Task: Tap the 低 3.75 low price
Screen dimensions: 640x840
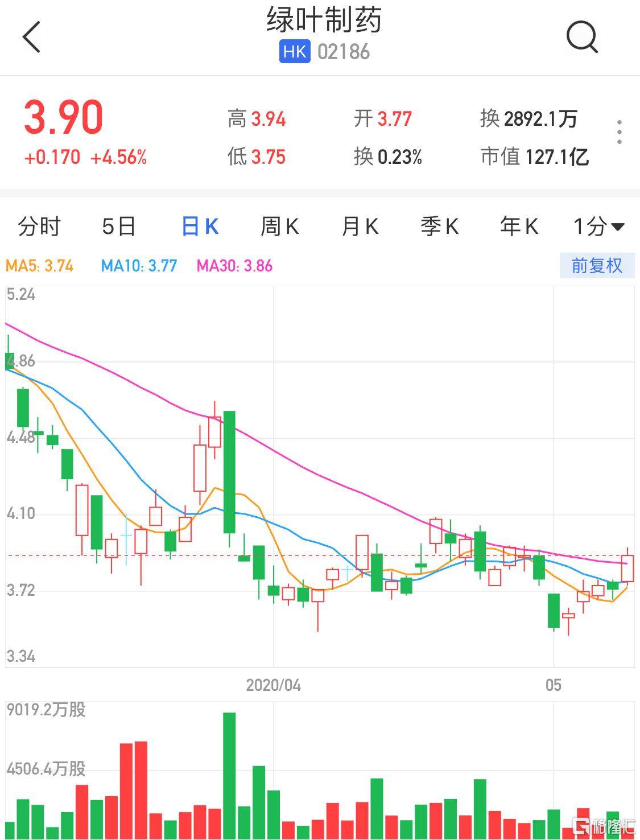Action: [257, 157]
